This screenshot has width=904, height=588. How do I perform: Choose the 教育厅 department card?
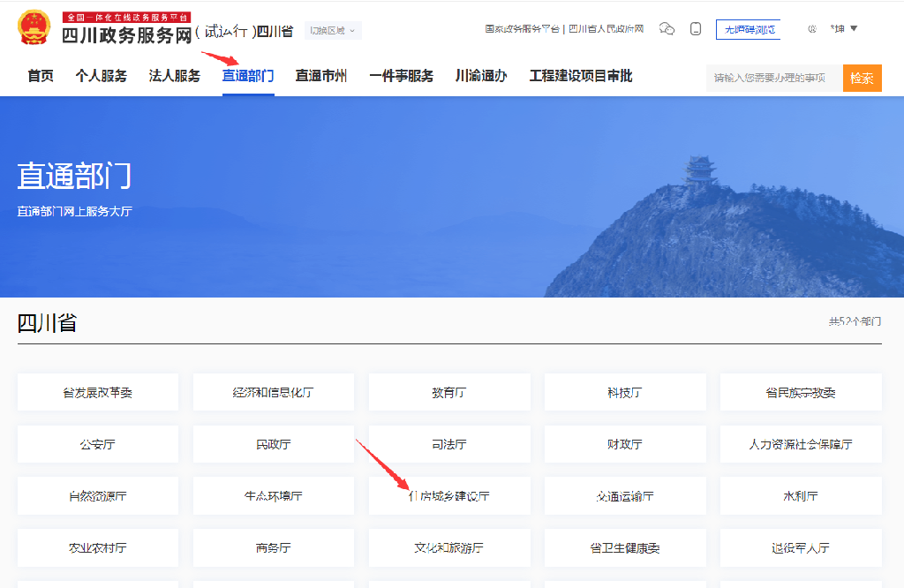point(449,392)
